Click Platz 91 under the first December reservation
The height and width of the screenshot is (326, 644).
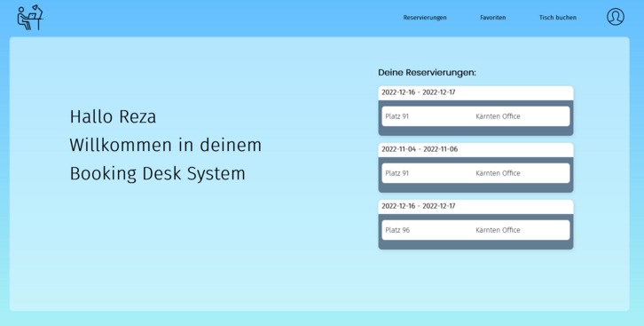click(397, 116)
